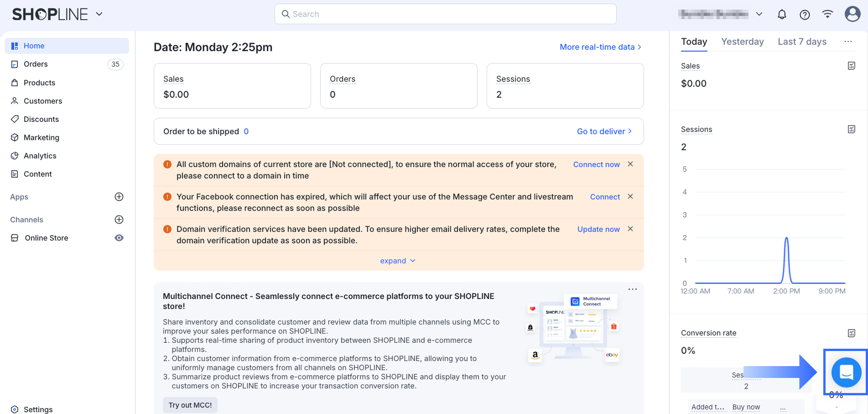Screen dimensions: 868x414
Task: Follow the Go to deliver link
Action: click(x=604, y=131)
